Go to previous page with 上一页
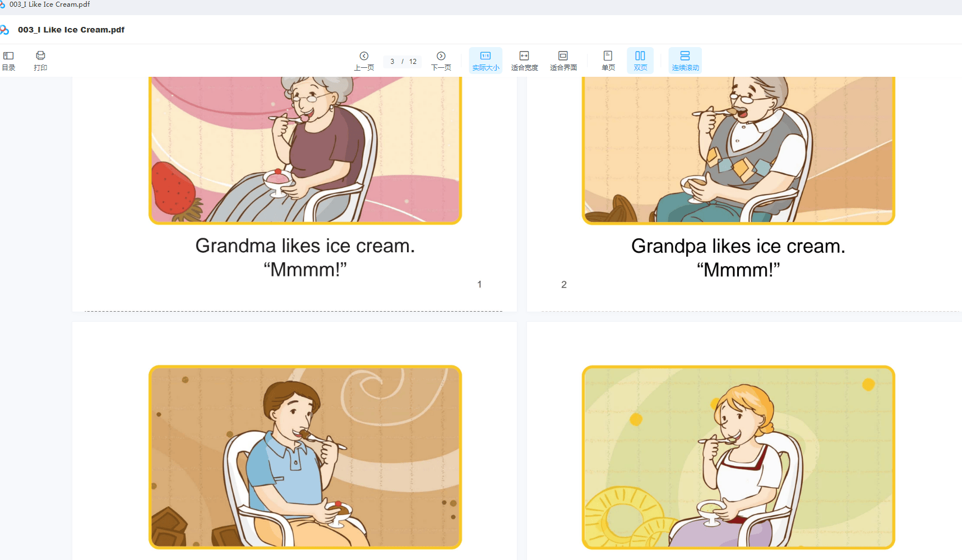The width and height of the screenshot is (962, 560). coord(364,61)
